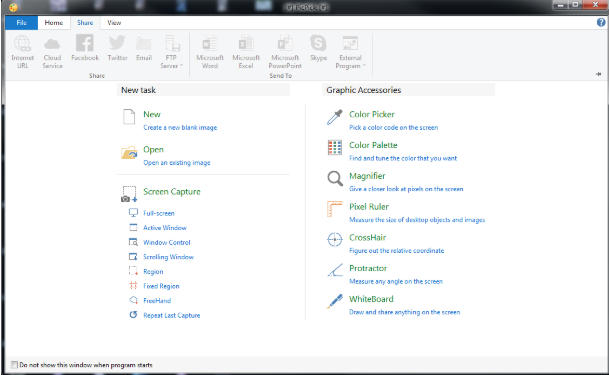Collapse the ribbon using the pin arrow
The height and width of the screenshot is (375, 609).
599,74
